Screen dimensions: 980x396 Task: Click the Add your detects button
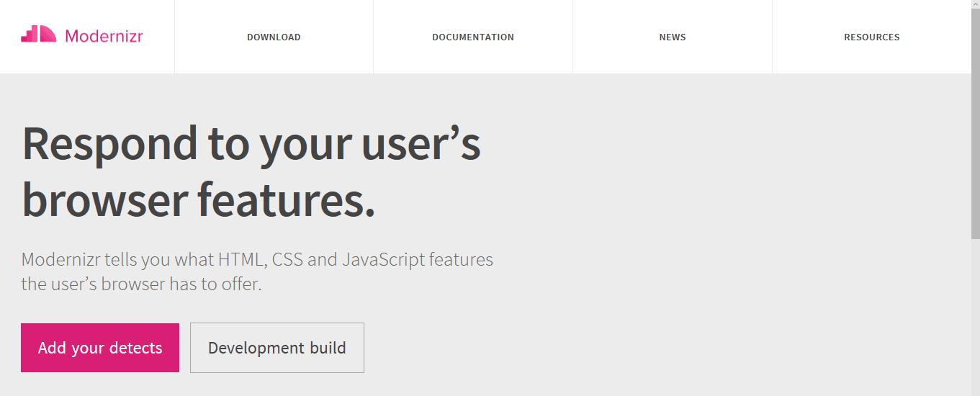[100, 348]
